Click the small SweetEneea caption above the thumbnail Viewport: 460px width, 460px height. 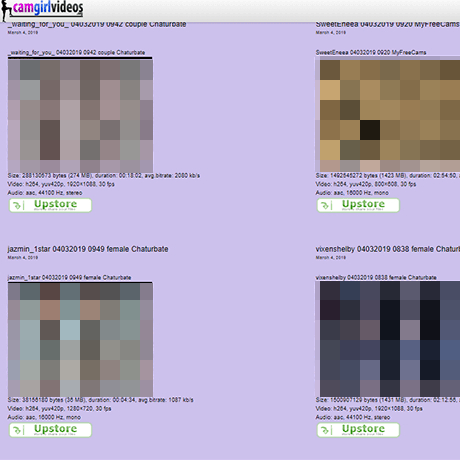[x=371, y=52]
